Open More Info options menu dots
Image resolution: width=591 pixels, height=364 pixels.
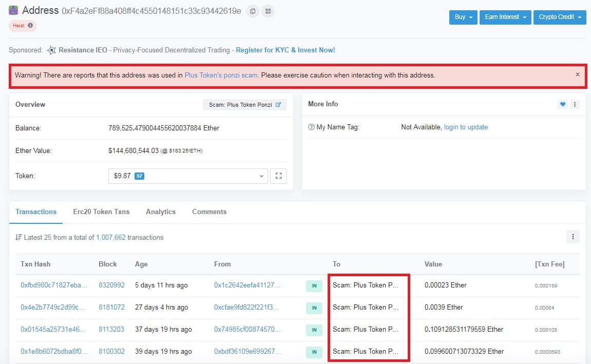[x=575, y=104]
